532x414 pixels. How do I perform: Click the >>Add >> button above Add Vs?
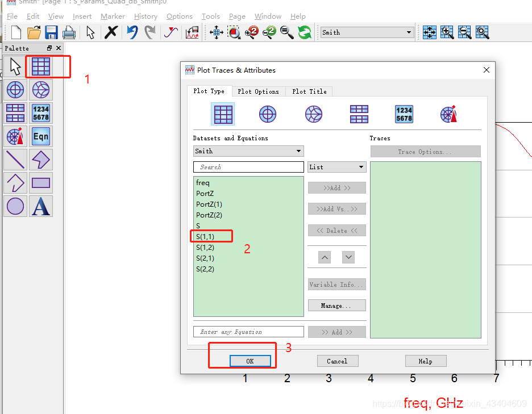click(336, 188)
